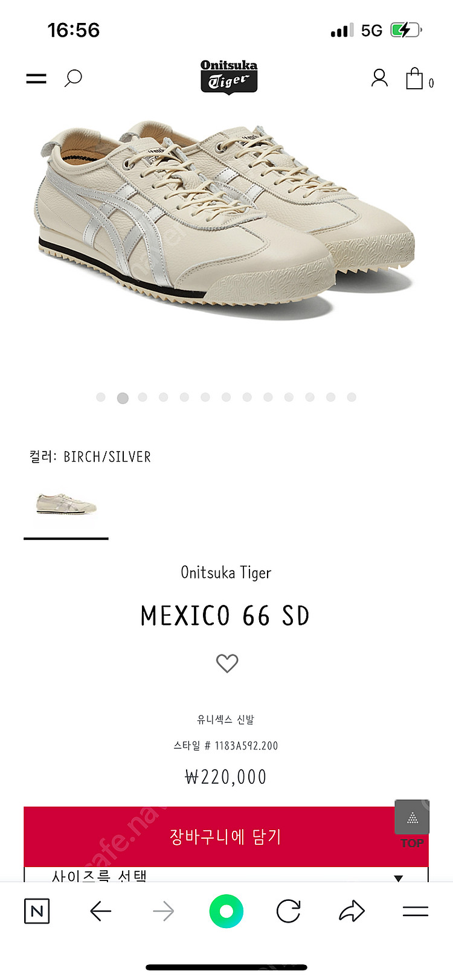453x980 pixels.
Task: Go to Onitsuka Tiger logo home
Action: [229, 77]
